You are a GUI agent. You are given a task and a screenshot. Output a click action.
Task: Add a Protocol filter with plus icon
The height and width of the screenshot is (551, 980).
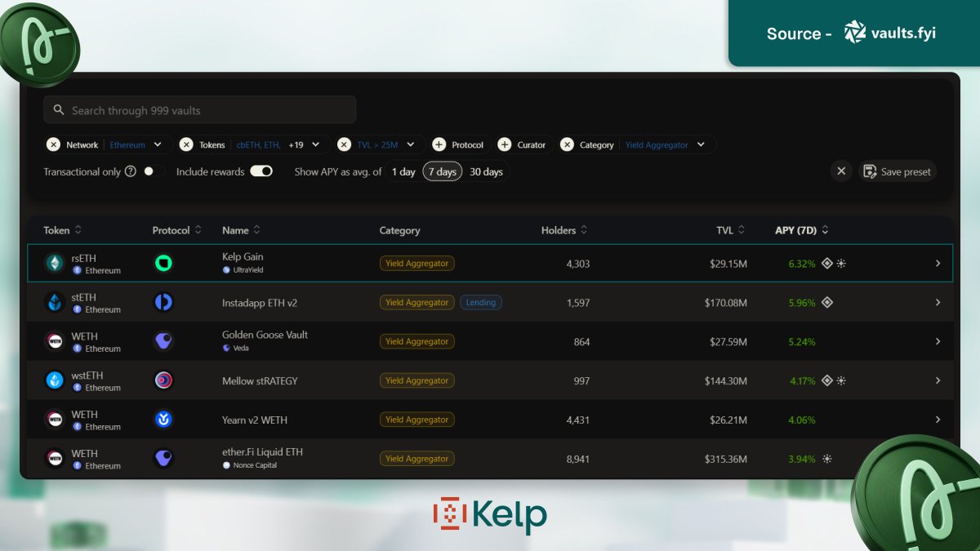[x=439, y=144]
